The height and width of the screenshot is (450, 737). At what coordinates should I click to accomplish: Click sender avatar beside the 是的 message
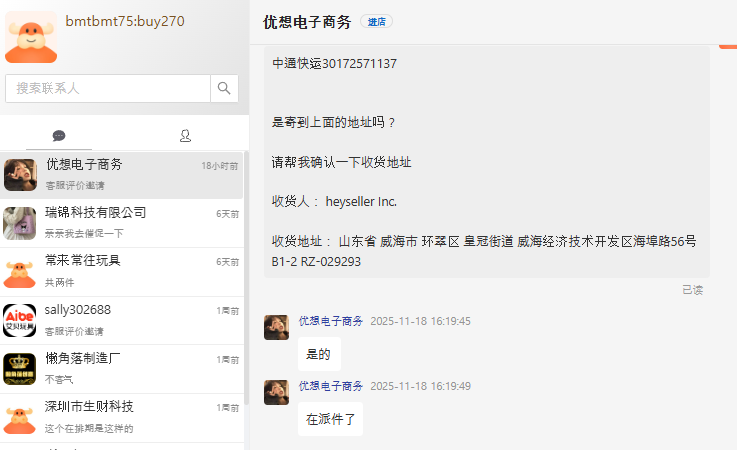pyautogui.click(x=276, y=327)
